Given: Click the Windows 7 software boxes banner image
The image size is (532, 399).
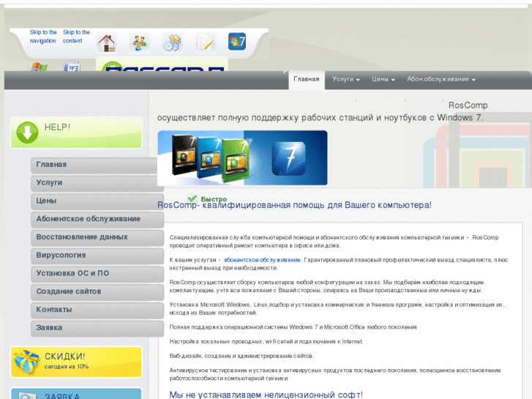Looking at the screenshot, I should tap(242, 158).
